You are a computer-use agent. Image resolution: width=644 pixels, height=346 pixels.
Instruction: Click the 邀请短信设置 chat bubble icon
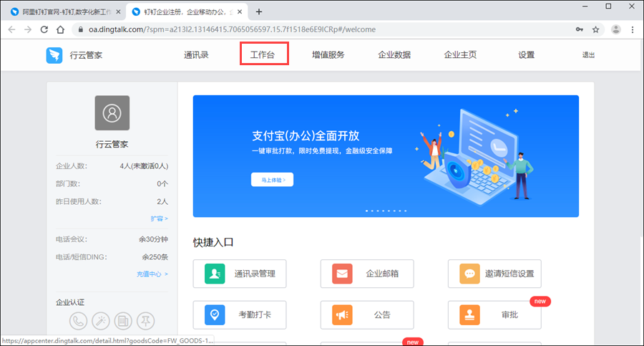click(x=469, y=274)
